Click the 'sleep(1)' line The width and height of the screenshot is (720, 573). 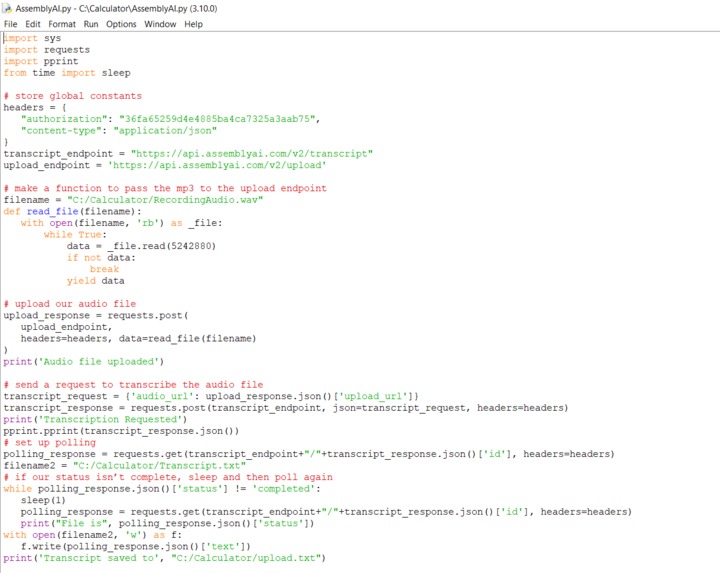tap(43, 500)
